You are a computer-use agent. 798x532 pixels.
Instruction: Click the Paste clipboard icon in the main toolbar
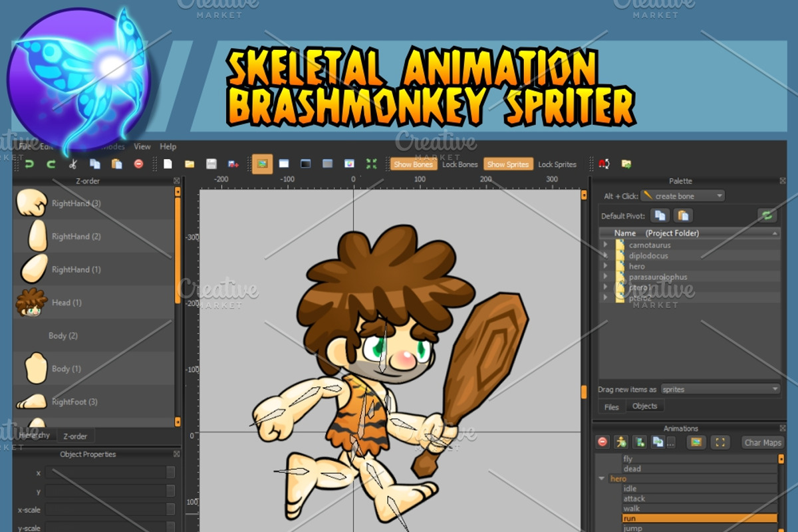(x=117, y=164)
